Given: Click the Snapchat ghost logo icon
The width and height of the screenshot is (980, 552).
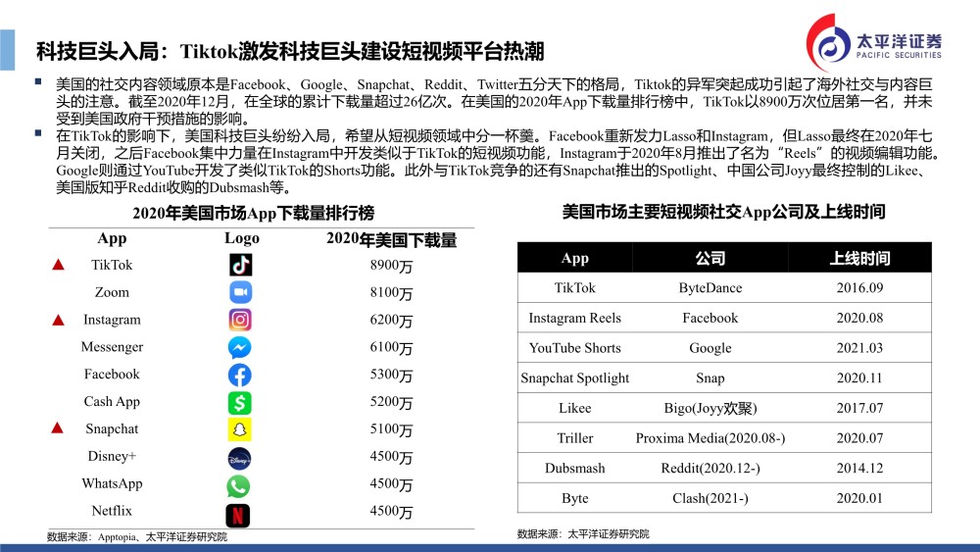Looking at the screenshot, I should (240, 429).
